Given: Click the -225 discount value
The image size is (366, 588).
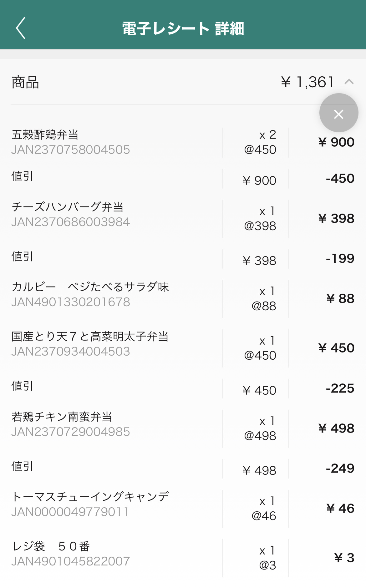Looking at the screenshot, I should 340,388.
